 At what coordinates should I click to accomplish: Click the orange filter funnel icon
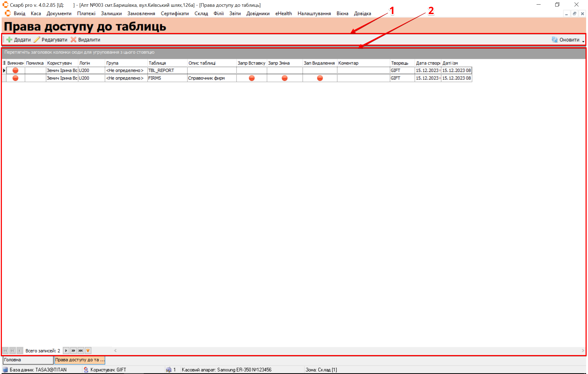[88, 350]
